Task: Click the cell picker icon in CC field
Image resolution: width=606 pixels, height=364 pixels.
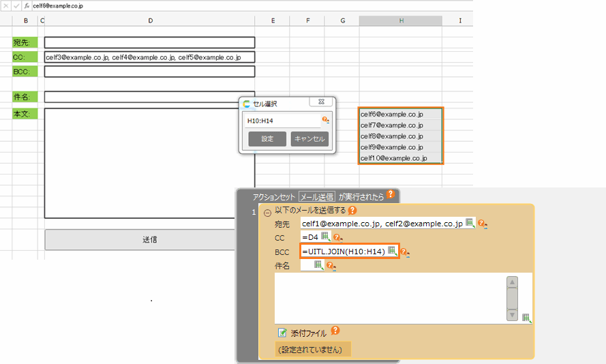Action: coord(325,237)
